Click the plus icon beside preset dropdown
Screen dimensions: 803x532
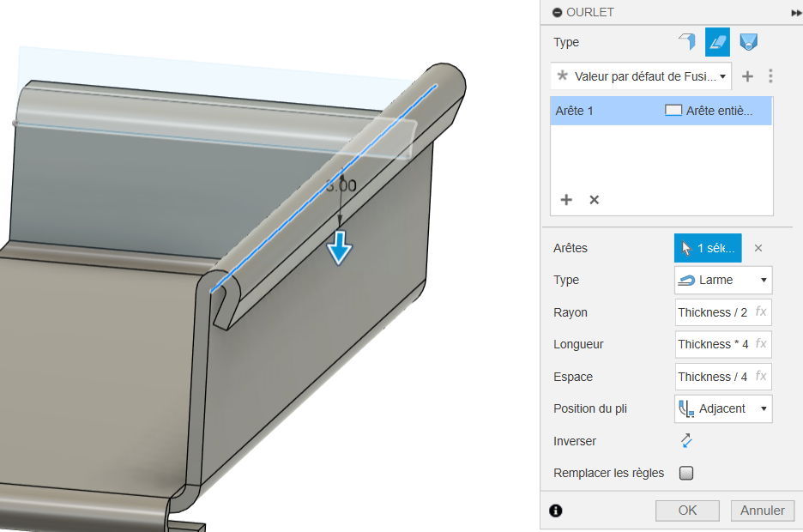[747, 76]
